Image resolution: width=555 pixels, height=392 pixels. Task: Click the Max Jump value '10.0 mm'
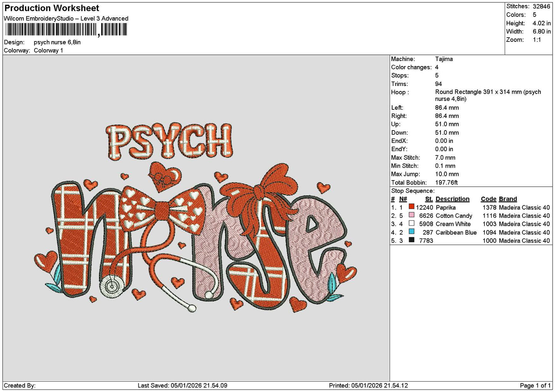[447, 174]
